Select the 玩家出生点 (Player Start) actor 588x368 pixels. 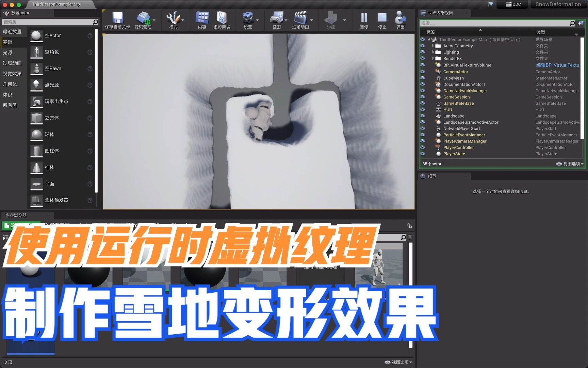click(x=36, y=101)
